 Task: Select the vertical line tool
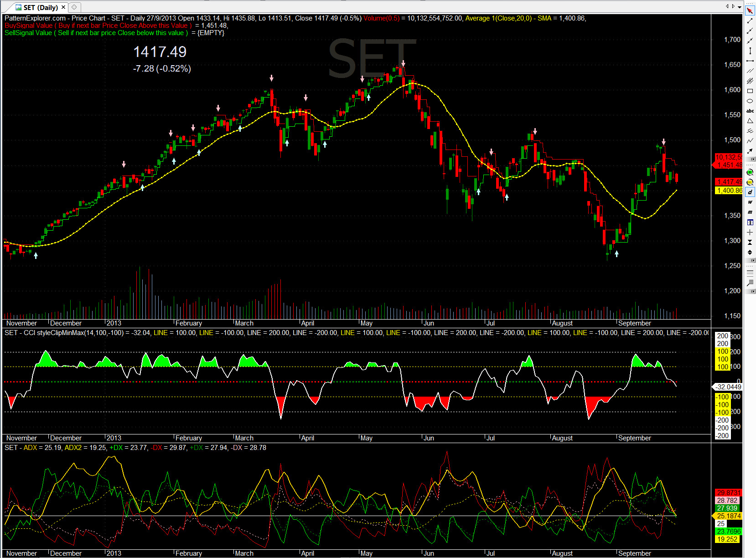pyautogui.click(x=750, y=51)
